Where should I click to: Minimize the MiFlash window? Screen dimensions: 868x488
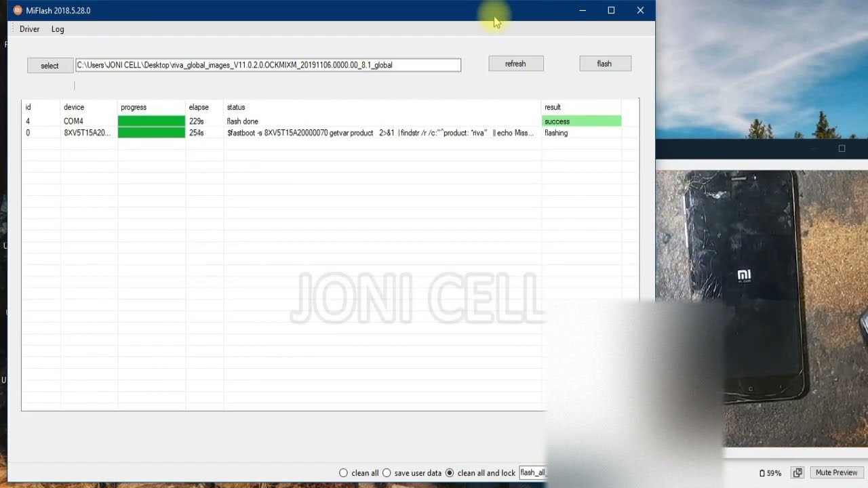pos(583,10)
